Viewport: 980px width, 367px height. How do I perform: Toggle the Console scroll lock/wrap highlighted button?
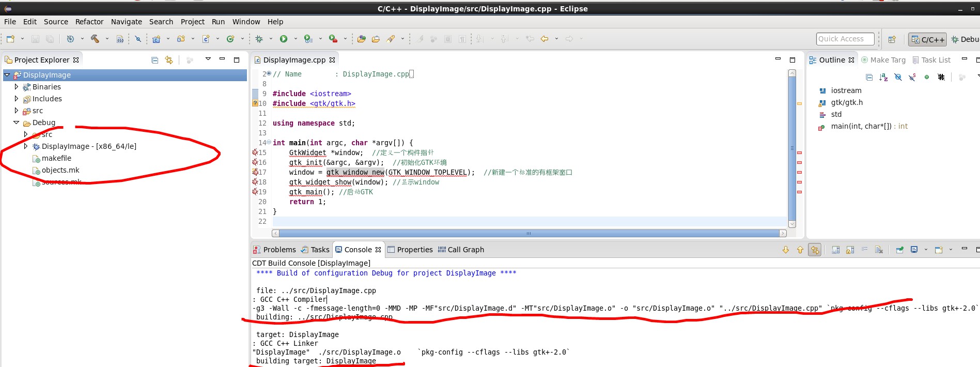pyautogui.click(x=815, y=250)
